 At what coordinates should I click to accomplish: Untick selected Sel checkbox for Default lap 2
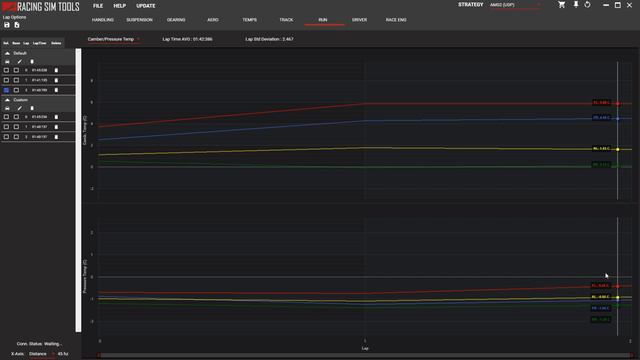6,90
